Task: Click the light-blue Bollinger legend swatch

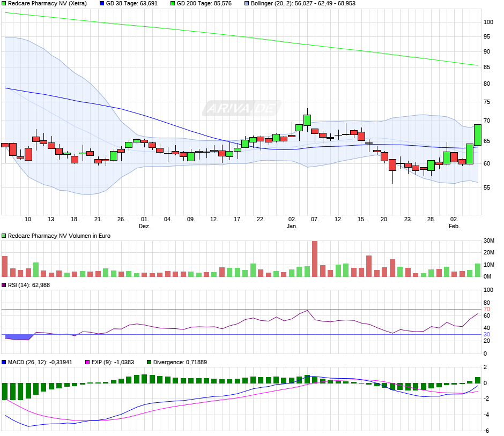Action: click(247, 4)
